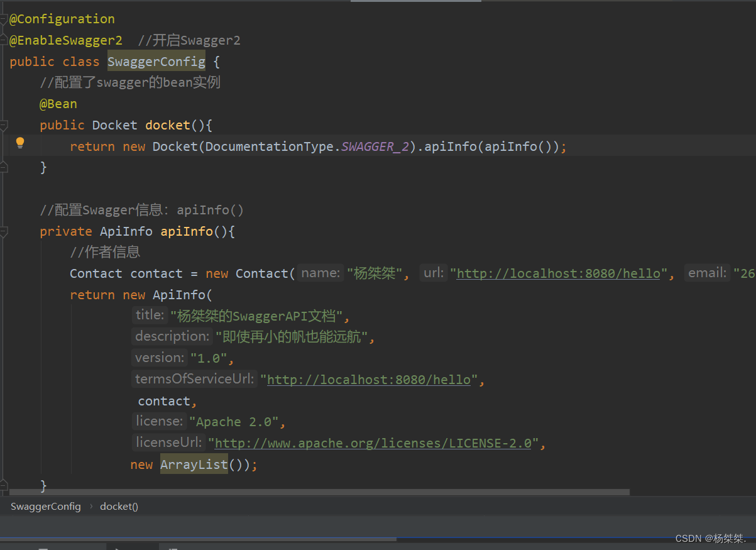Click the name string "杨桀桀" in Contact

(x=375, y=273)
